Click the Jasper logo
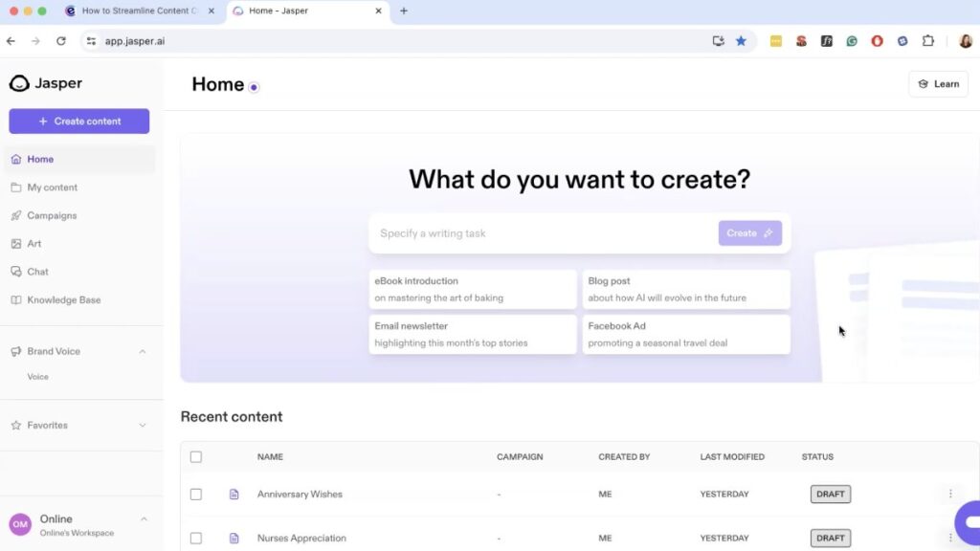The width and height of the screenshot is (980, 551). (x=46, y=83)
